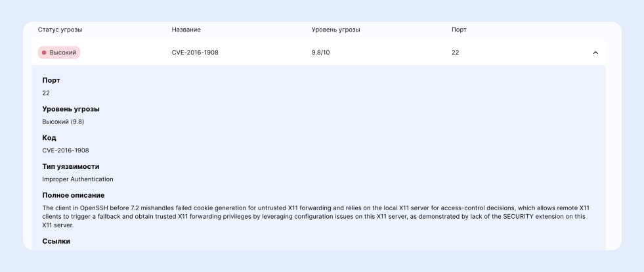
Task: Click the port value 22 in the details
Action: 46,93
